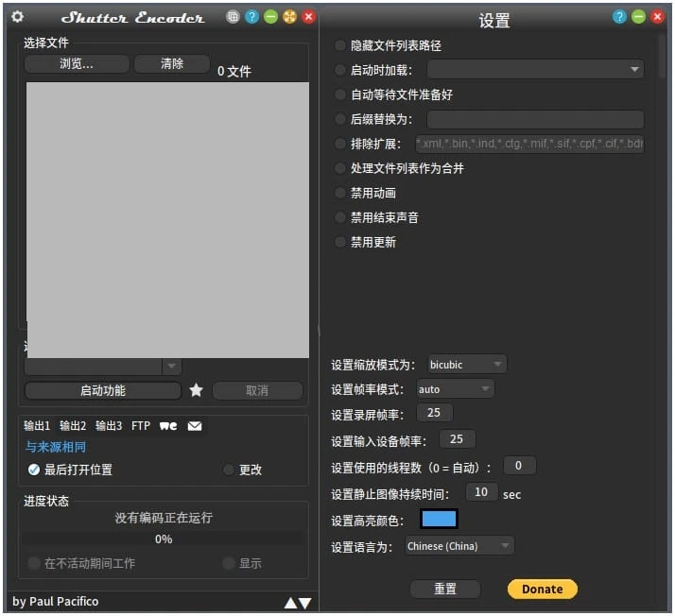Open help with the blue question mark icon

pos(251,17)
